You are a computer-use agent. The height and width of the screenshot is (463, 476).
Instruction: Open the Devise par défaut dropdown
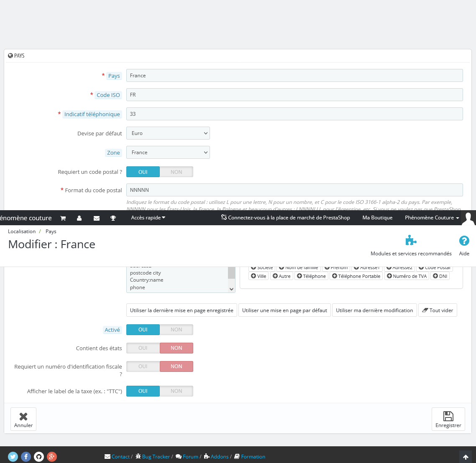168,133
